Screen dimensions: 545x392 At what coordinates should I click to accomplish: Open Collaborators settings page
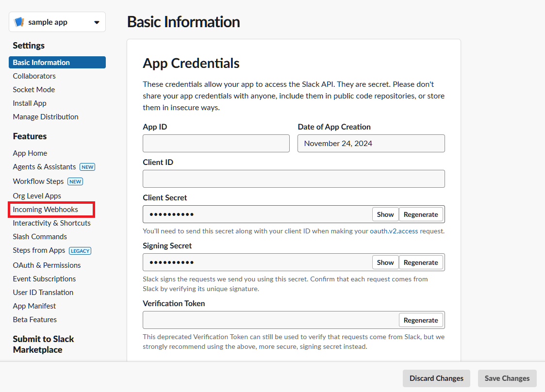[x=34, y=76]
